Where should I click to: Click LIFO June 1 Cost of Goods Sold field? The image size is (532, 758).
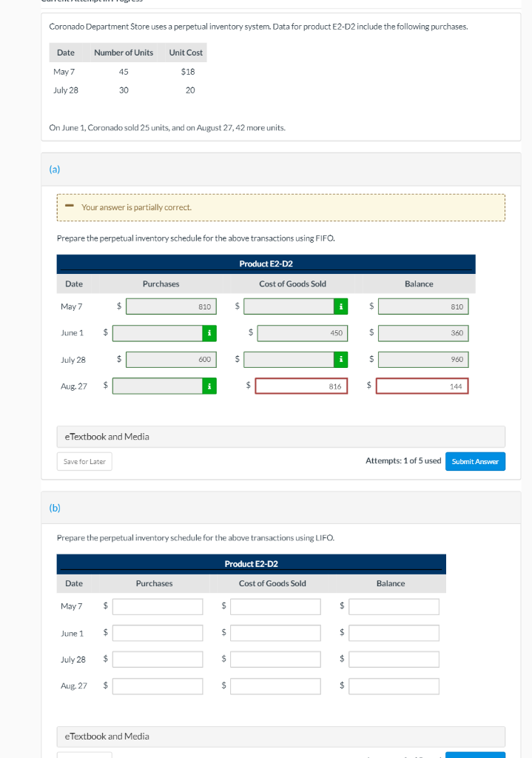(x=275, y=633)
